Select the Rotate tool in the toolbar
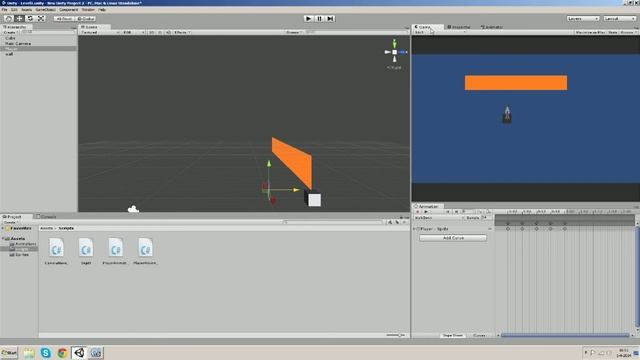This screenshot has width=640, height=360. 30,18
